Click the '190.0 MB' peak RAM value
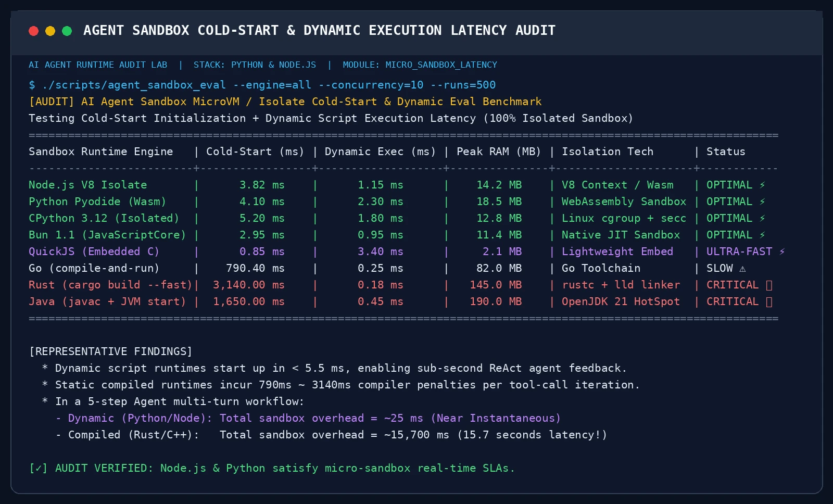This screenshot has height=504, width=833. [x=496, y=301]
